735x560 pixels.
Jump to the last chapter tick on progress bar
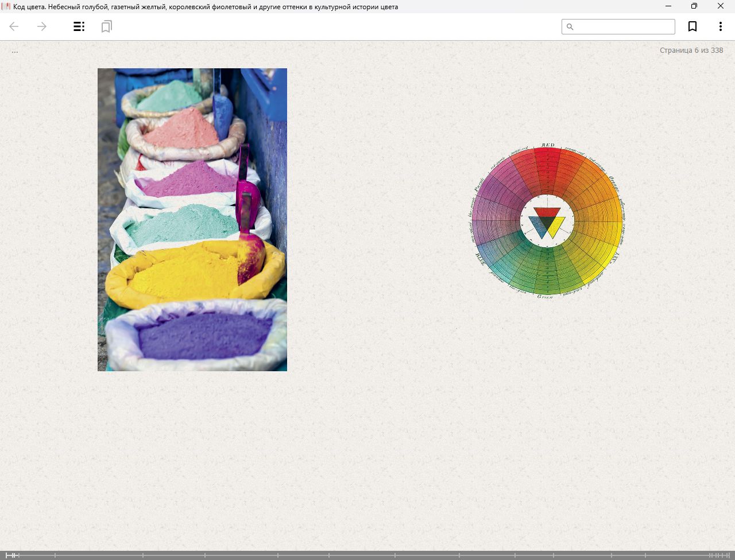click(729, 555)
